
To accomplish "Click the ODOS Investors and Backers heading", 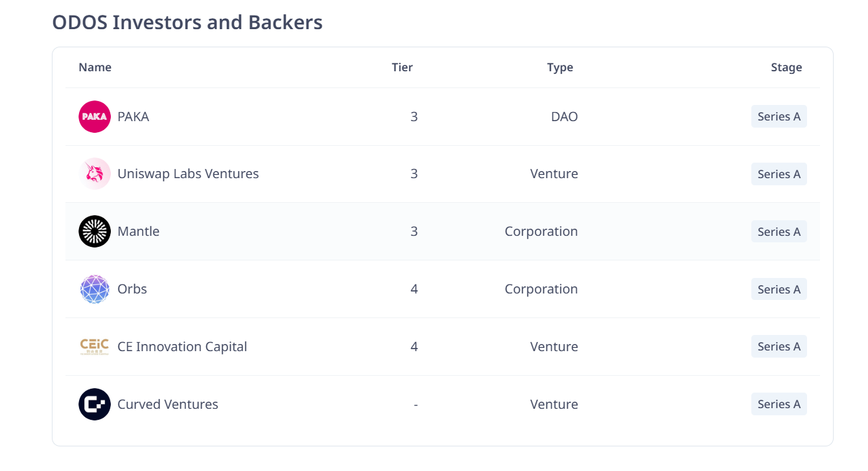I will (187, 22).
